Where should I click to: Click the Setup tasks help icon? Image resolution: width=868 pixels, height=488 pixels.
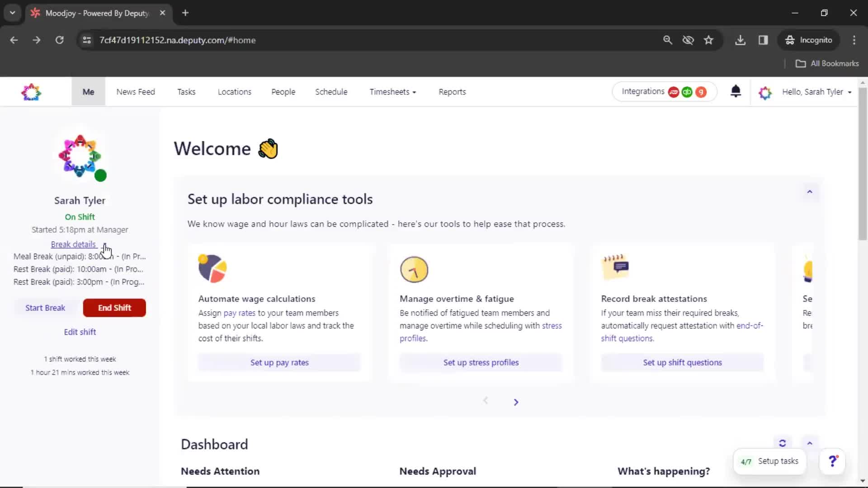[832, 460]
